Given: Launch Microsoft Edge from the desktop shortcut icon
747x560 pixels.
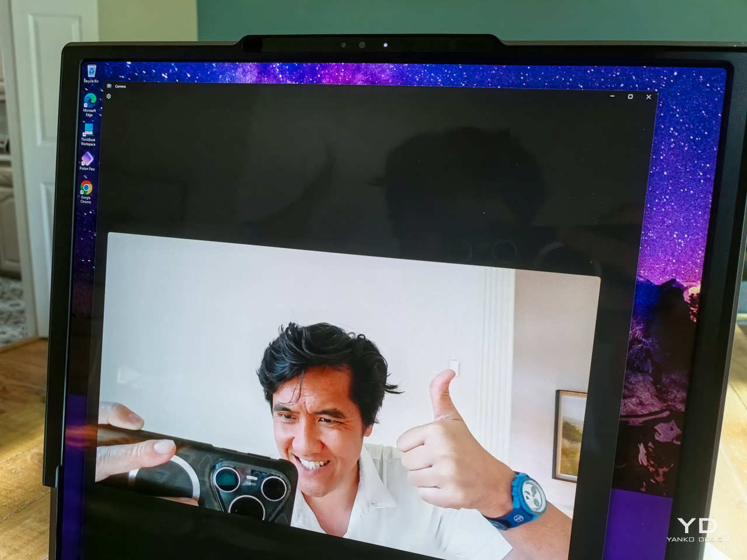Looking at the screenshot, I should tap(90, 100).
